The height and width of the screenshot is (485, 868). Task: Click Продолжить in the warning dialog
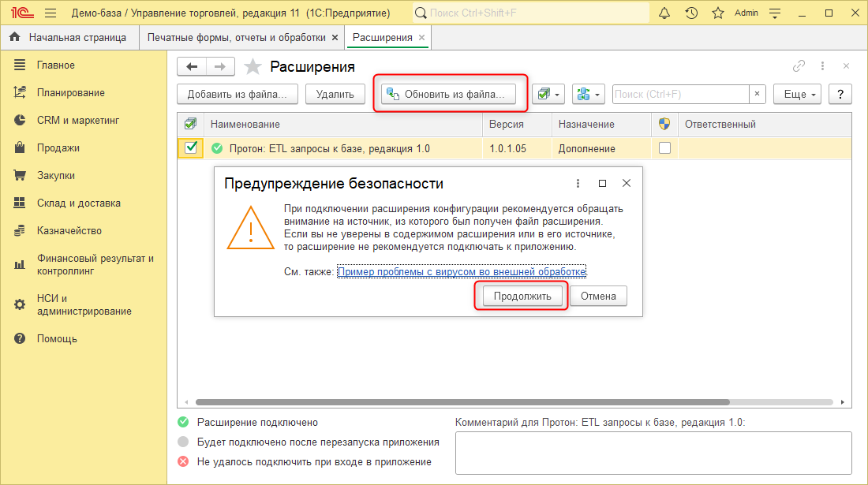522,296
